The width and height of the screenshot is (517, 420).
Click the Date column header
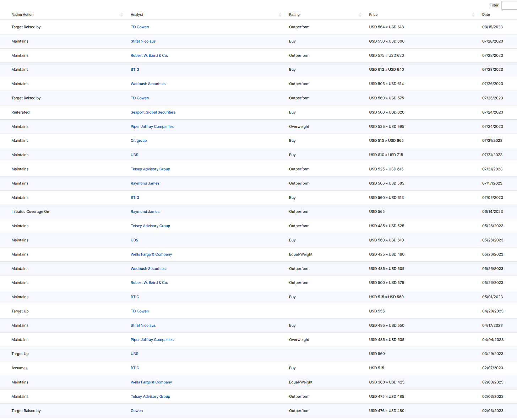coord(486,15)
